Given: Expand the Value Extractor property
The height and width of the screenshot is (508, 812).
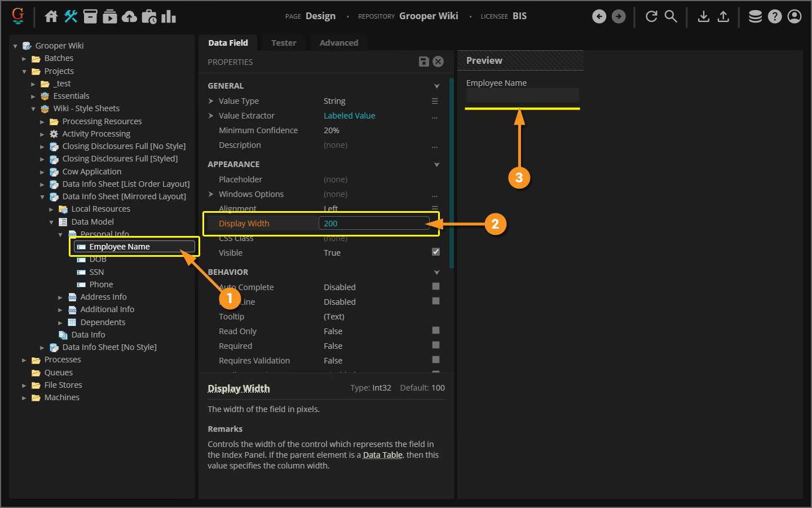Looking at the screenshot, I should (x=211, y=116).
